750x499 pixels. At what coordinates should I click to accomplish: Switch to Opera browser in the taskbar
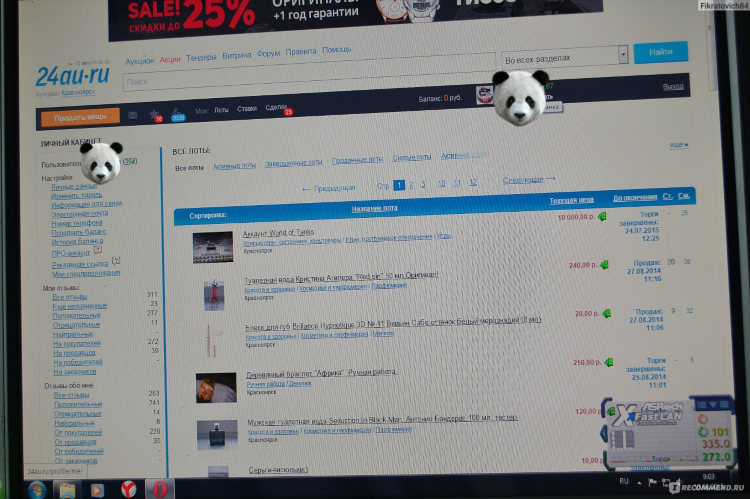160,489
